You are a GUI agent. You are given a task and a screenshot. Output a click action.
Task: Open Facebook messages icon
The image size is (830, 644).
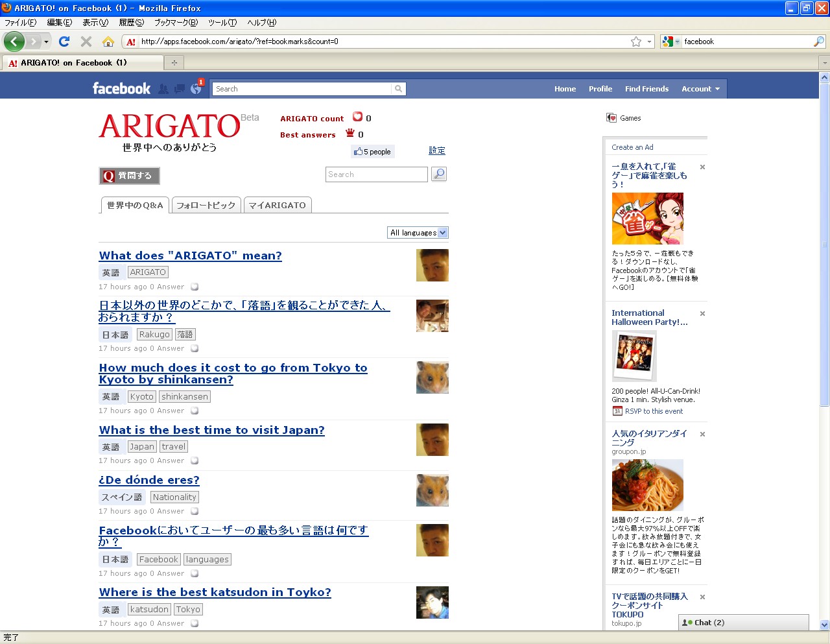coord(180,89)
